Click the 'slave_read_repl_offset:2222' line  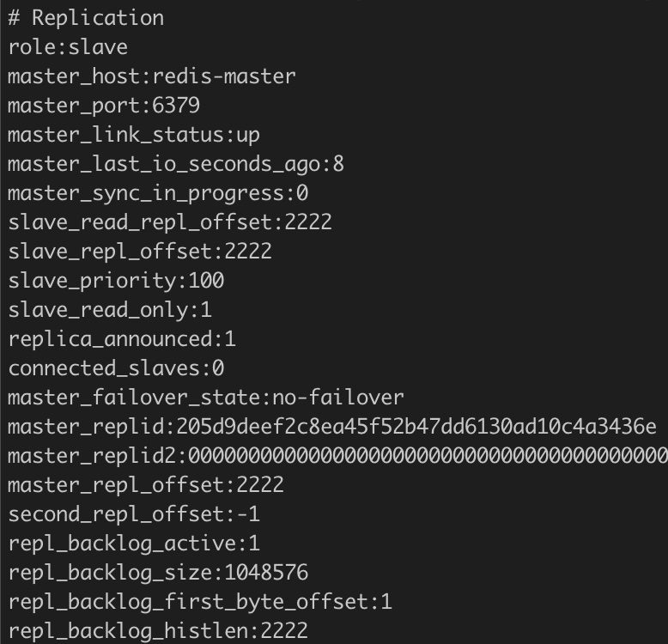coord(170,222)
